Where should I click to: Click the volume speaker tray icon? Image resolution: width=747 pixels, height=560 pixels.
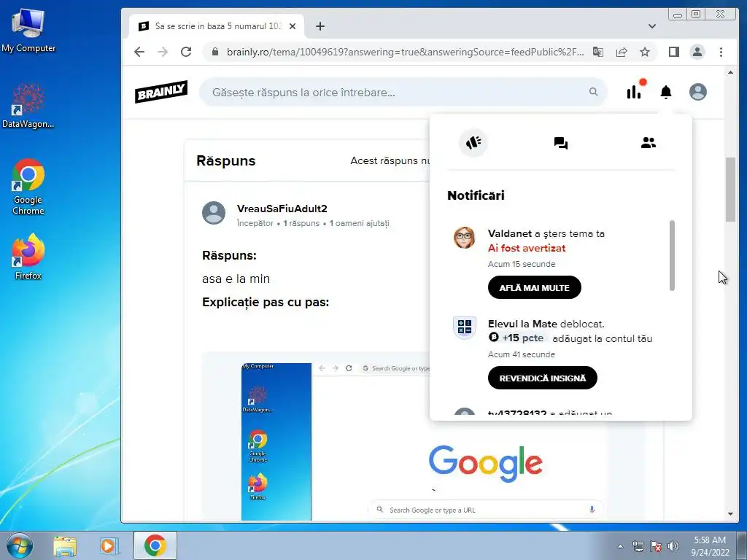point(673,546)
